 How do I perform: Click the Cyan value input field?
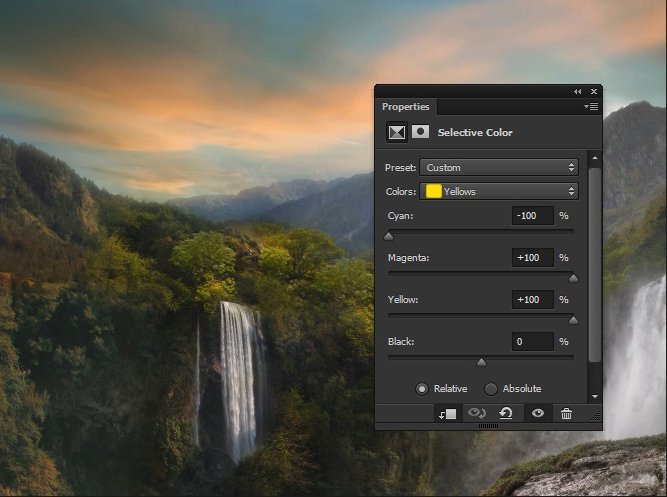(x=532, y=216)
